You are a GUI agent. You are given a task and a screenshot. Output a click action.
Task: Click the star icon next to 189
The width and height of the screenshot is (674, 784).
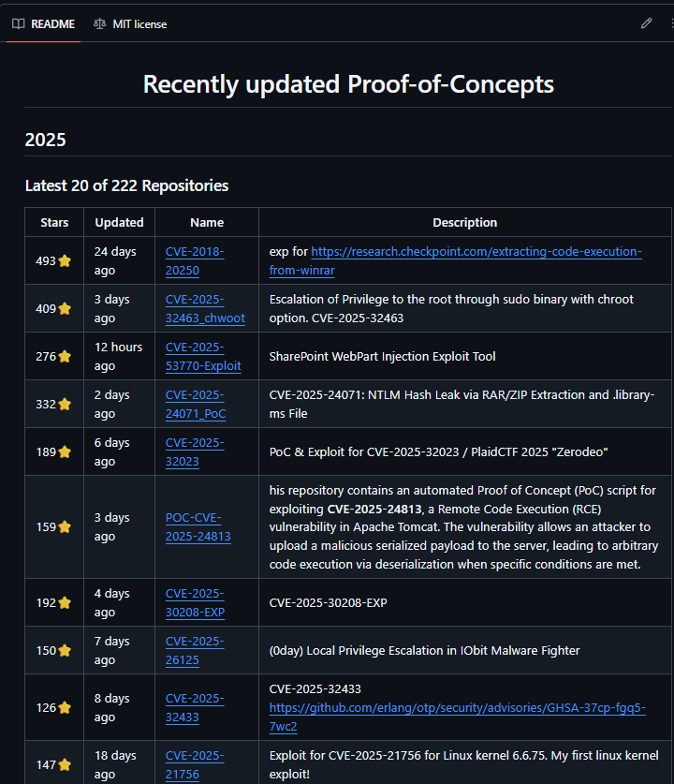click(65, 452)
